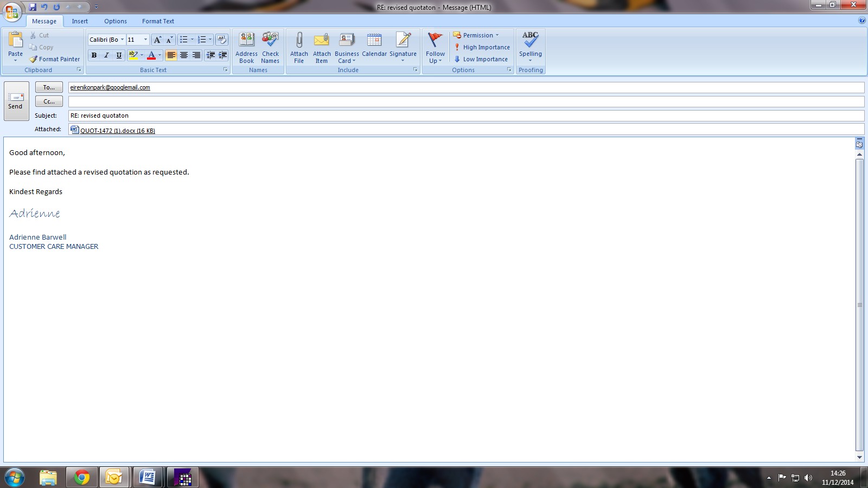Switch to the Insert tab

tap(80, 21)
